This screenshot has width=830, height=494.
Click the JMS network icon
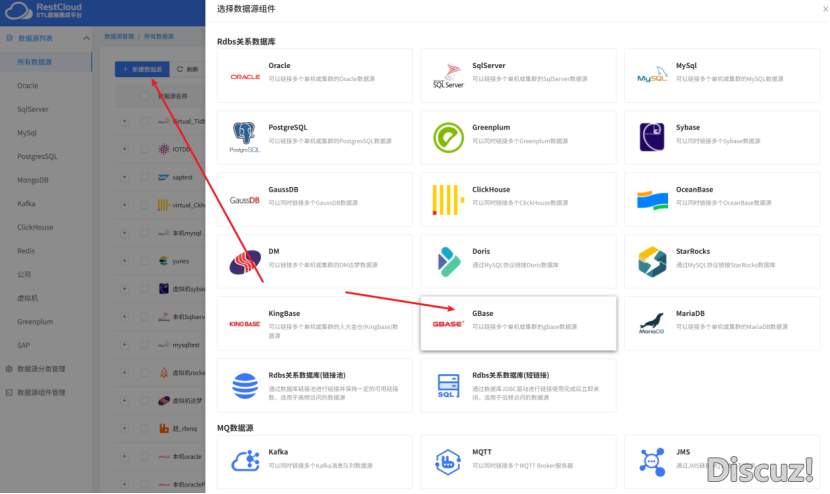pos(652,462)
